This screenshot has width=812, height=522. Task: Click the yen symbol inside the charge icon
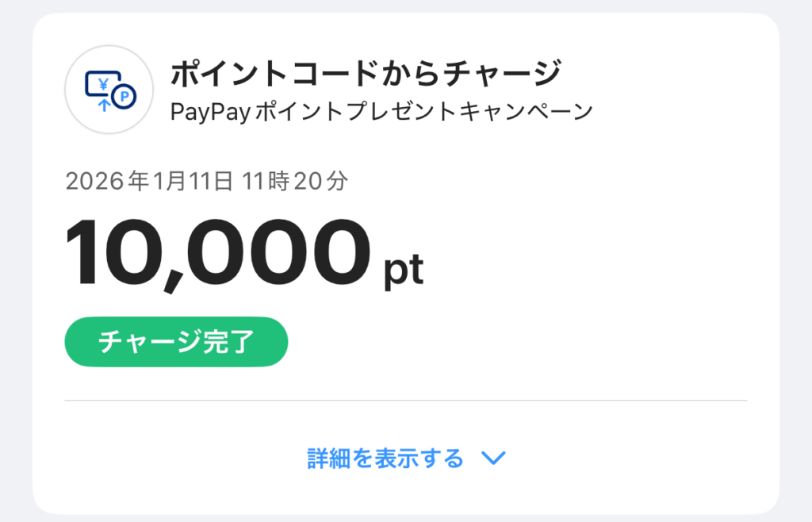point(104,82)
